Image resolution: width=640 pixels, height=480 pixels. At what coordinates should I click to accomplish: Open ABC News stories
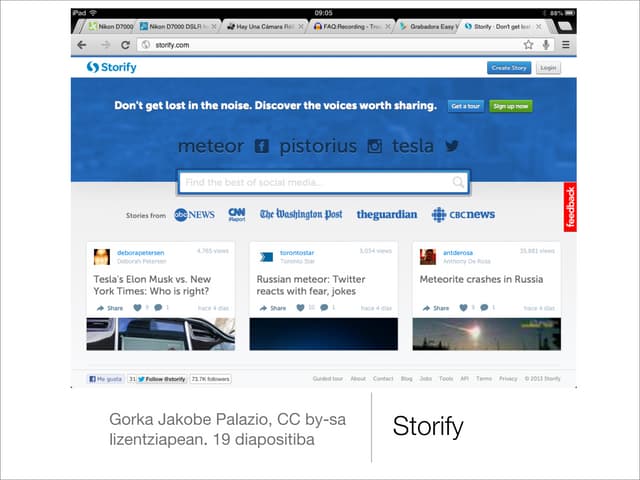click(x=194, y=215)
